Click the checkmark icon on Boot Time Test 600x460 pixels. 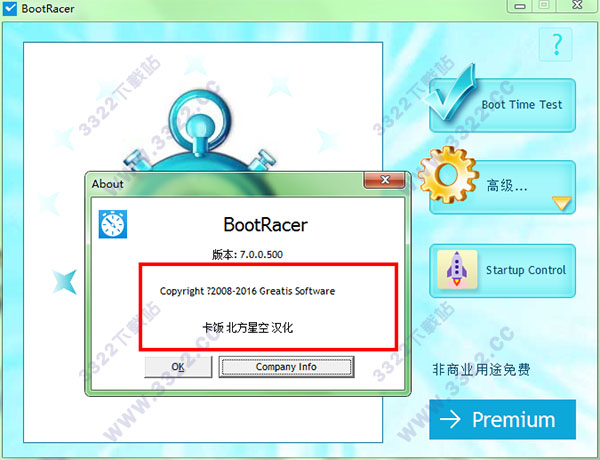[x=451, y=94]
